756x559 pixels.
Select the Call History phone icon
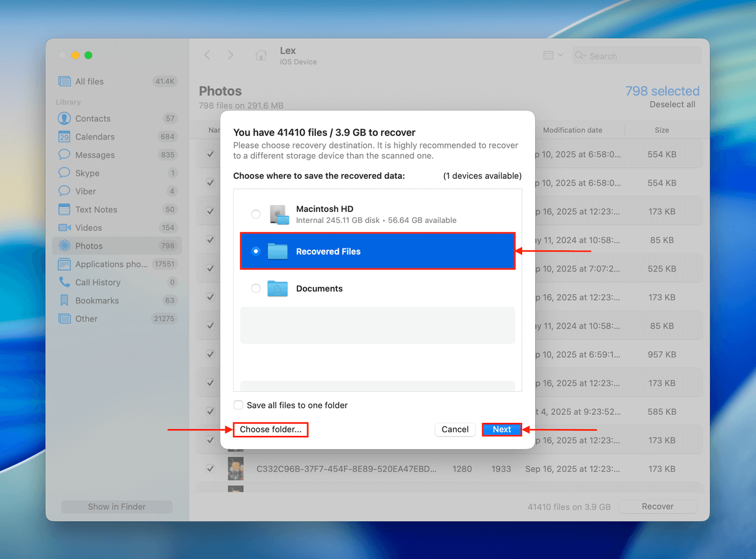point(64,282)
